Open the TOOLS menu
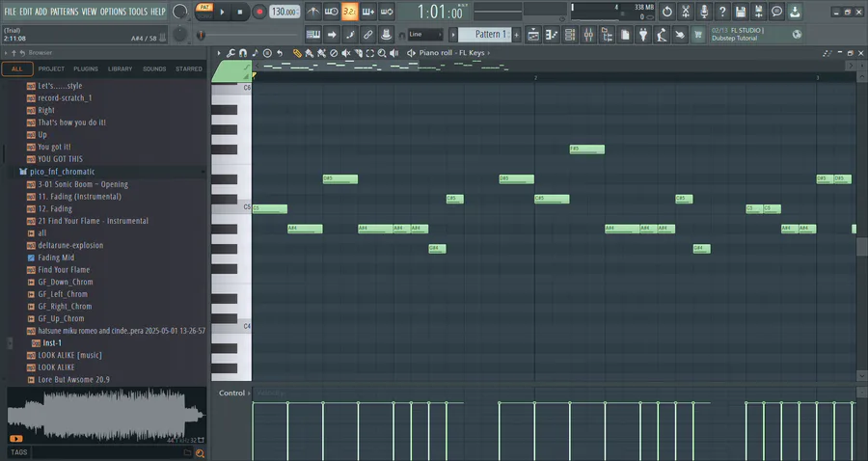 point(138,12)
